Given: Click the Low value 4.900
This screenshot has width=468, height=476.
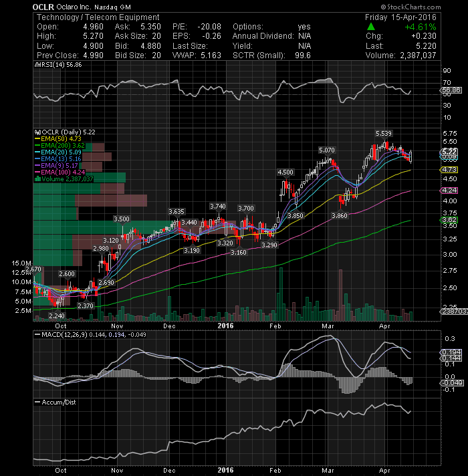Looking at the screenshot, I should click(x=93, y=46).
